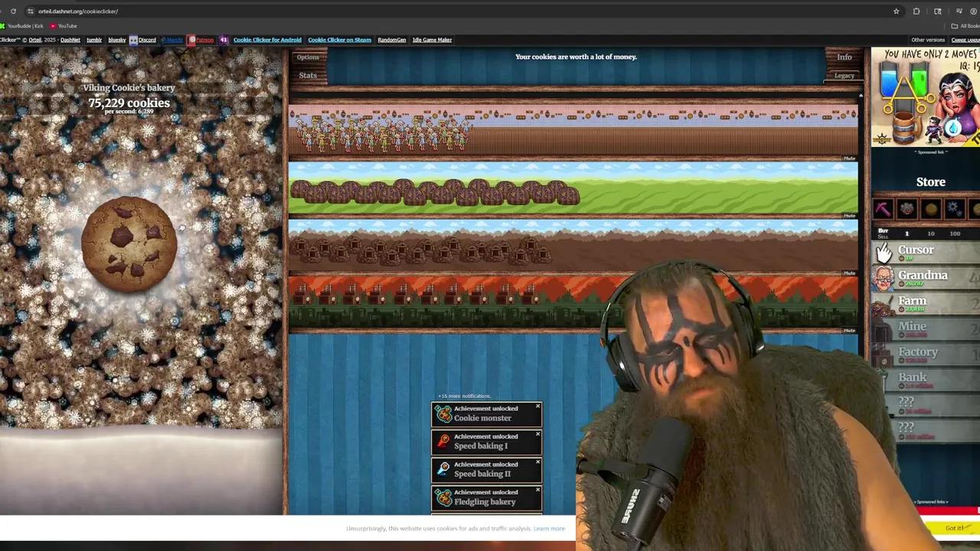980x551 pixels.
Task: Buy the golden cookie upgrade icon
Action: click(930, 209)
